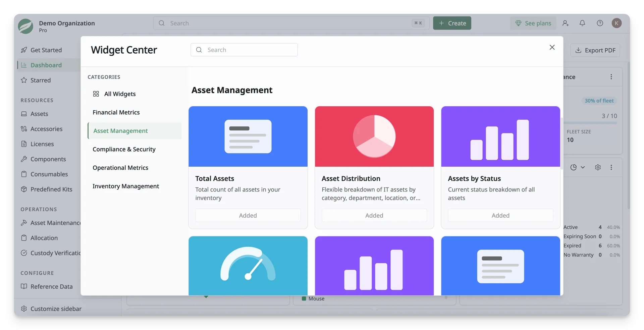The image size is (644, 330).
Task: Open the invite user icon
Action: coord(566,23)
